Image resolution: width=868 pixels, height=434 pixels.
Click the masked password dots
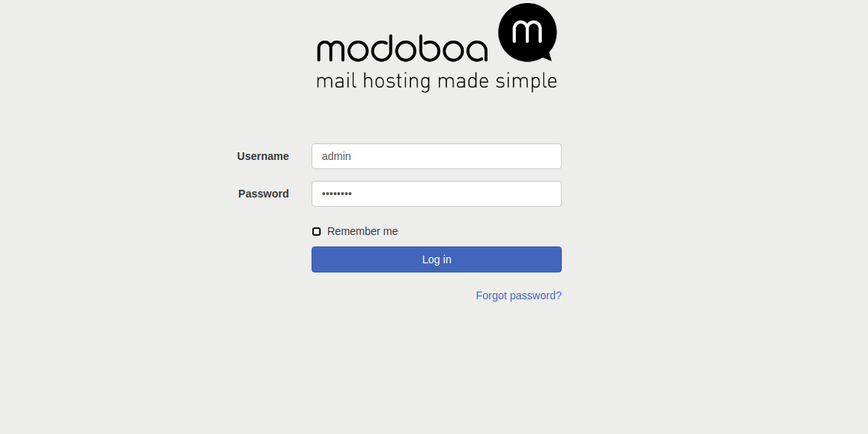(337, 194)
